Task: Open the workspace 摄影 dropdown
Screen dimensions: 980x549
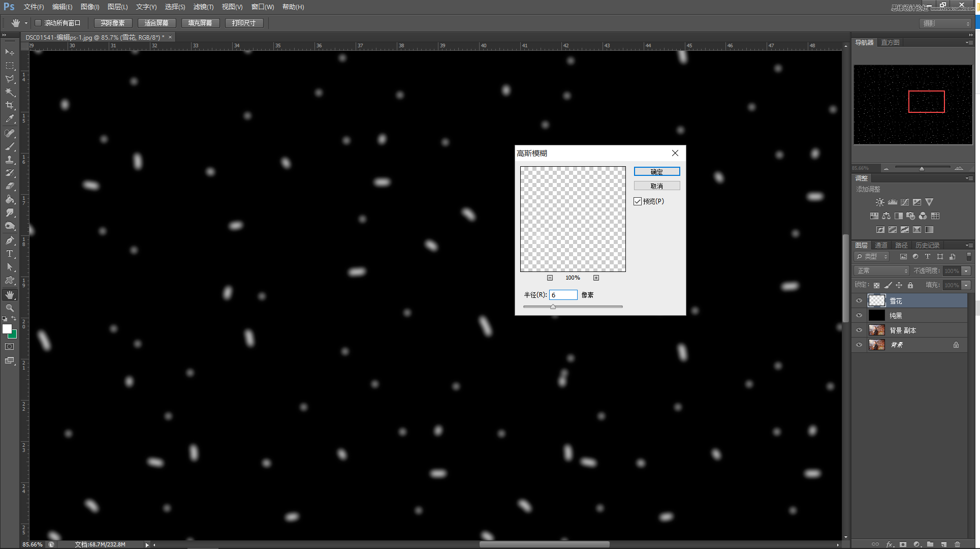Action: [x=945, y=23]
